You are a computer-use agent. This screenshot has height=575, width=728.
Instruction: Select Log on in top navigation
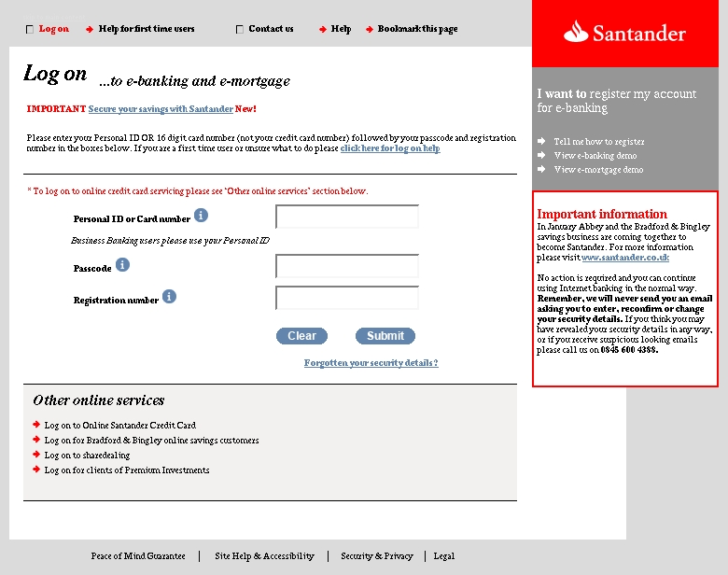[53, 29]
